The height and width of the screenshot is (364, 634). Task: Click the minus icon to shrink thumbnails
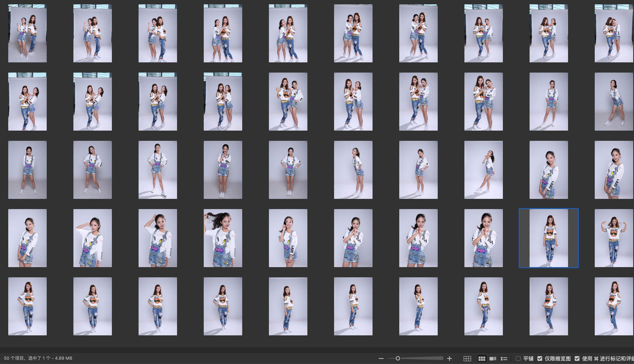pyautogui.click(x=381, y=359)
